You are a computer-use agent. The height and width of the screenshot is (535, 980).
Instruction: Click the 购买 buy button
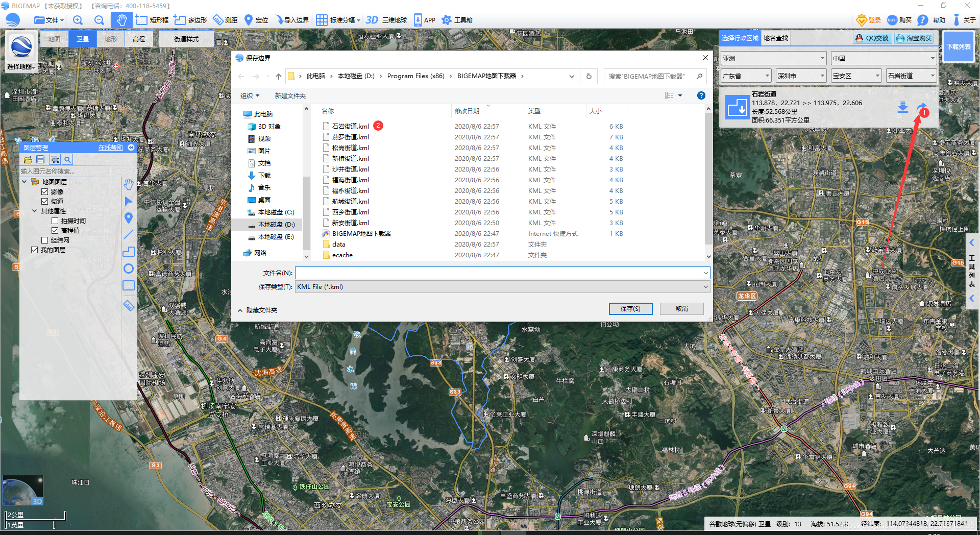(899, 20)
